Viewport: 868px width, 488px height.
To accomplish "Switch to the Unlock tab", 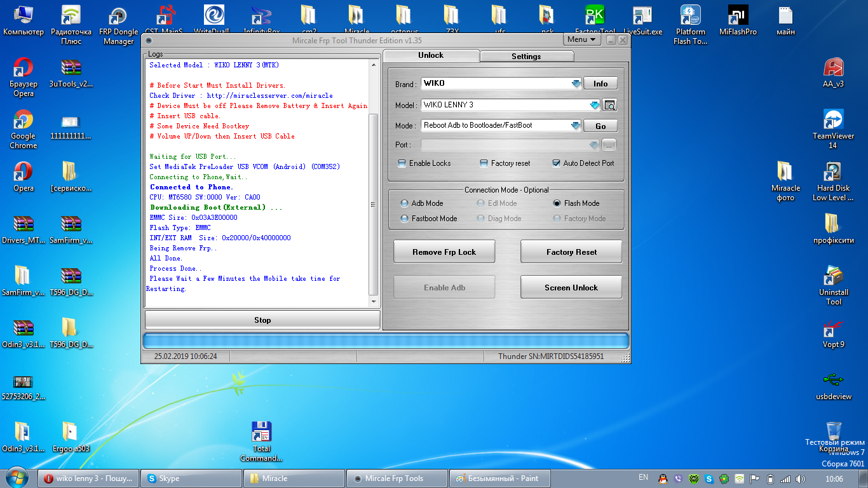I will pos(431,56).
